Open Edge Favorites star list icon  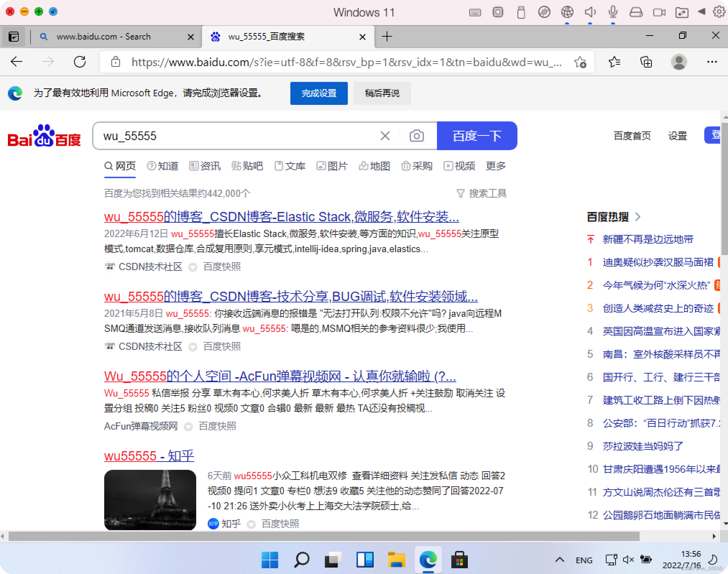[x=614, y=62]
